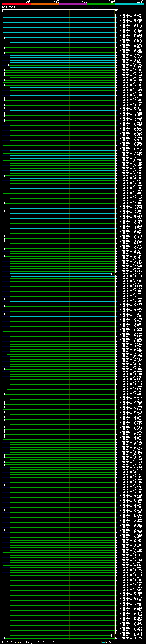Select the label UniRef100_C7RA47
The height and width of the screenshot is (644, 146).
click(131, 47)
